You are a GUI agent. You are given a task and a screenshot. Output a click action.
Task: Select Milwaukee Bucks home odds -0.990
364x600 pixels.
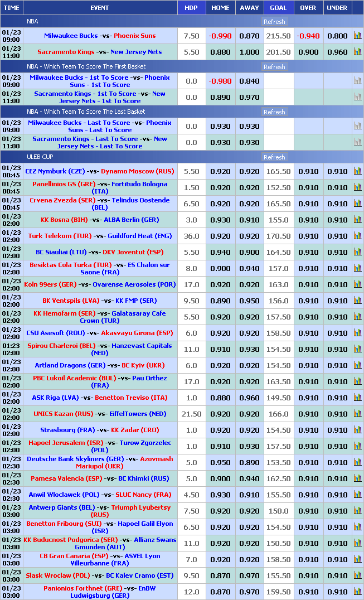220,36
